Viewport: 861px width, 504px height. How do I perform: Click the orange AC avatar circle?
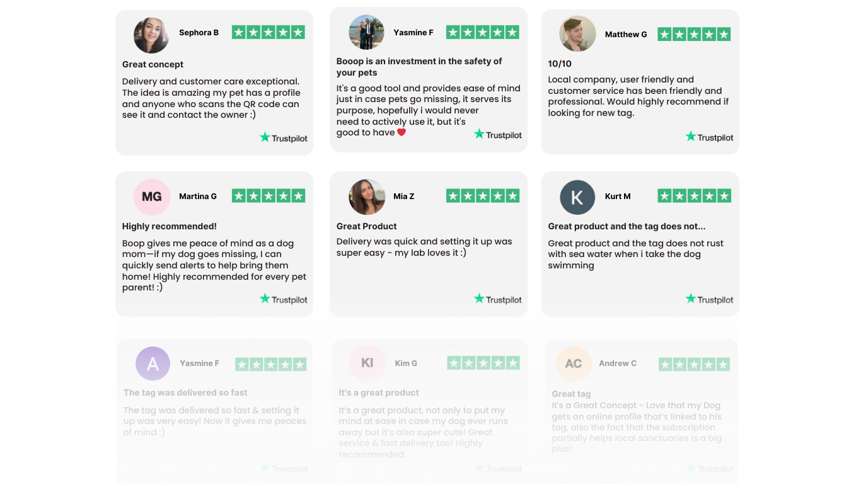pos(574,364)
